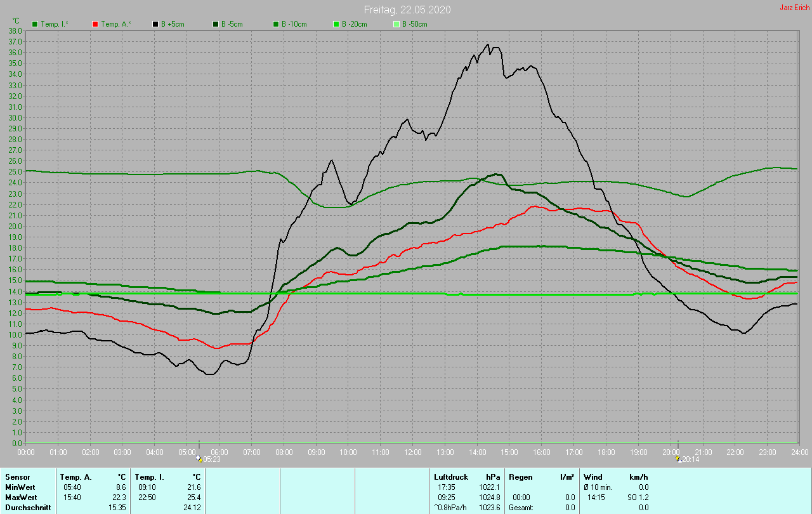Click the "MaxWert" row label
Screen dimensions: 812x514
coord(20,498)
